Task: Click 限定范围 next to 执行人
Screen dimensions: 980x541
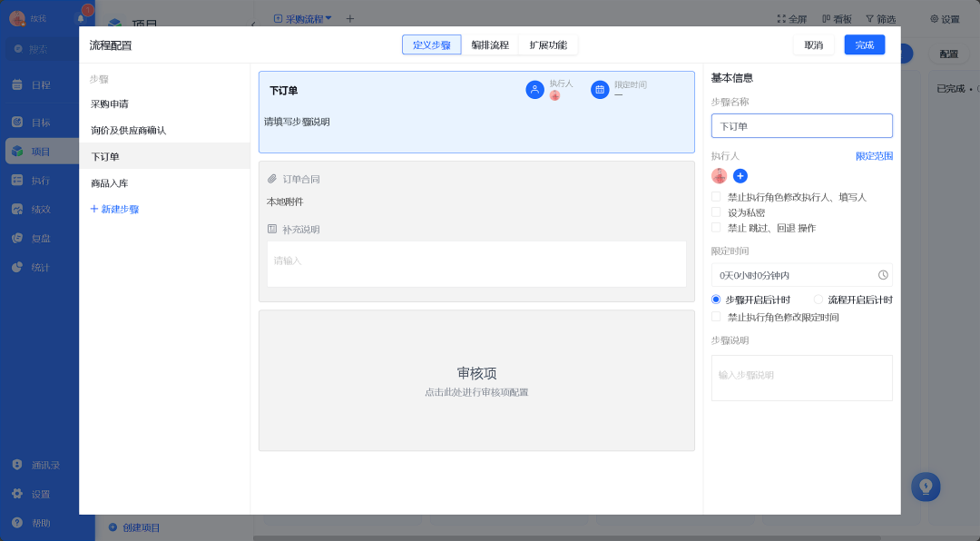Action: click(877, 155)
